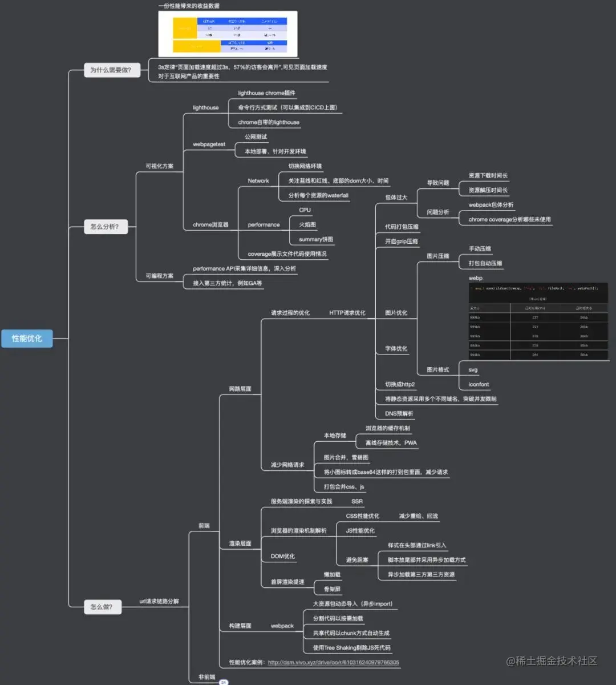
Task: Select the HTTP请求优化 node
Action: [x=347, y=313]
